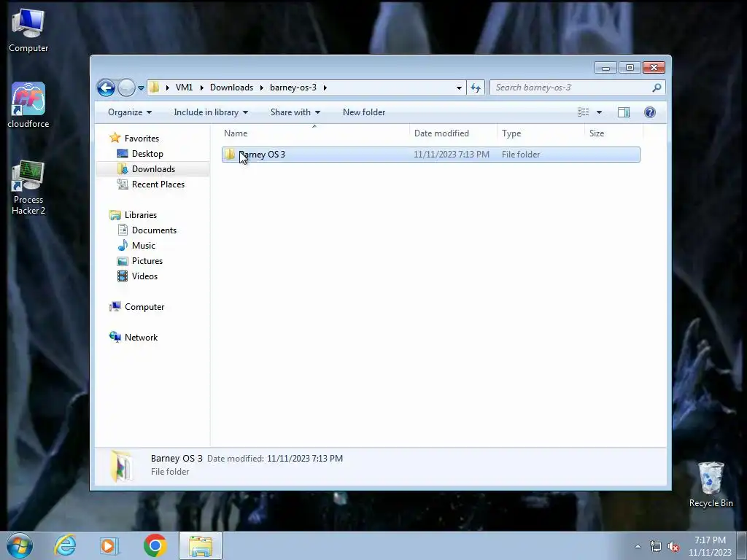Click the search magnifier icon
747x560 pixels.
[657, 87]
